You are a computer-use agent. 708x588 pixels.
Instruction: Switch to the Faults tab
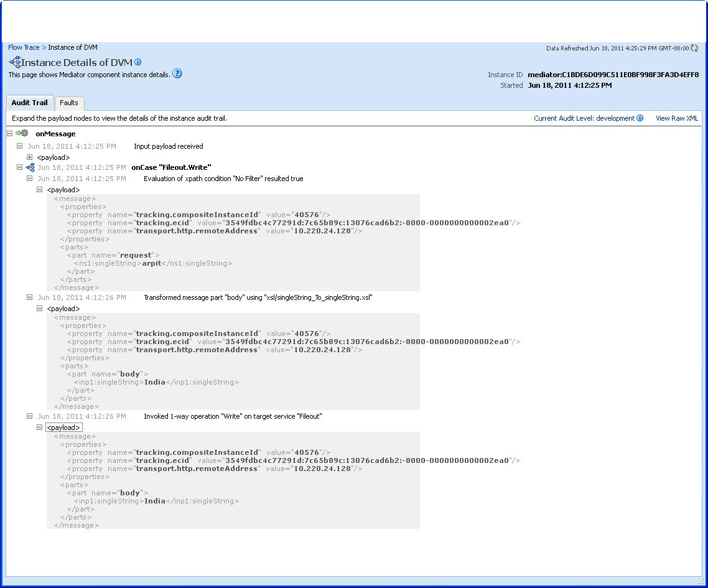click(69, 103)
